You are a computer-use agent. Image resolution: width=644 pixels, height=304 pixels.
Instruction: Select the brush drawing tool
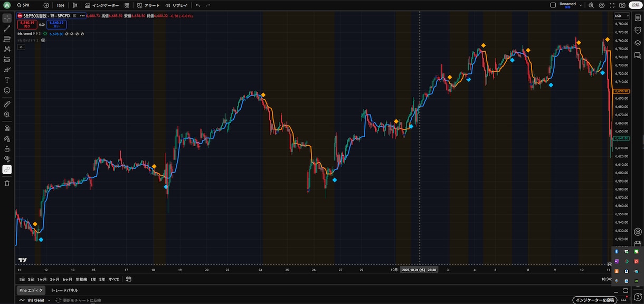point(7,70)
